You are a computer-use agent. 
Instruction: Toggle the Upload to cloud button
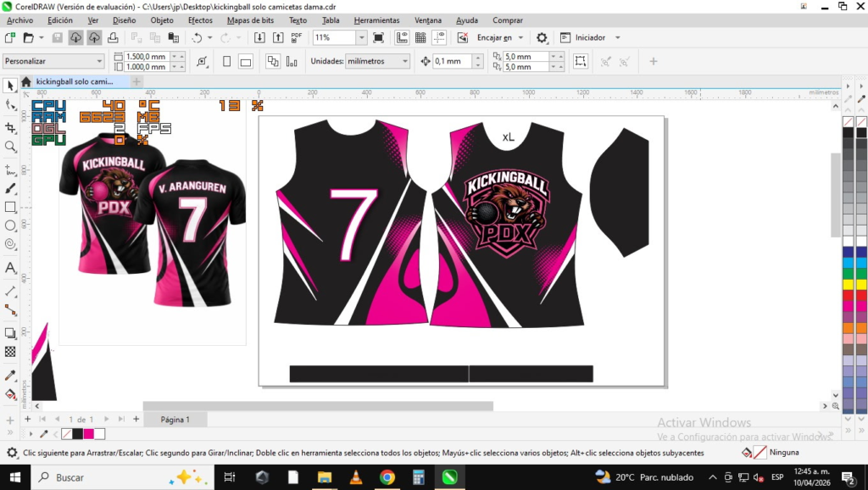pyautogui.click(x=94, y=37)
